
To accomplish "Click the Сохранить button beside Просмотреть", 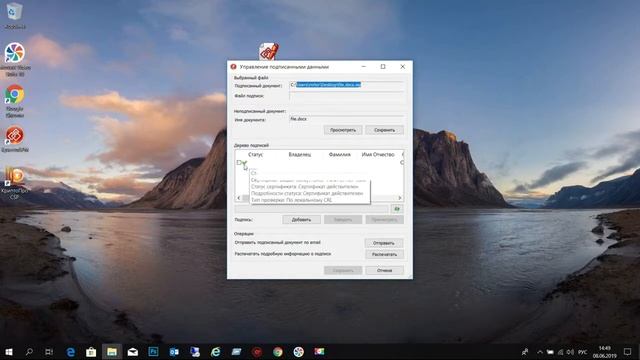I will (x=384, y=130).
